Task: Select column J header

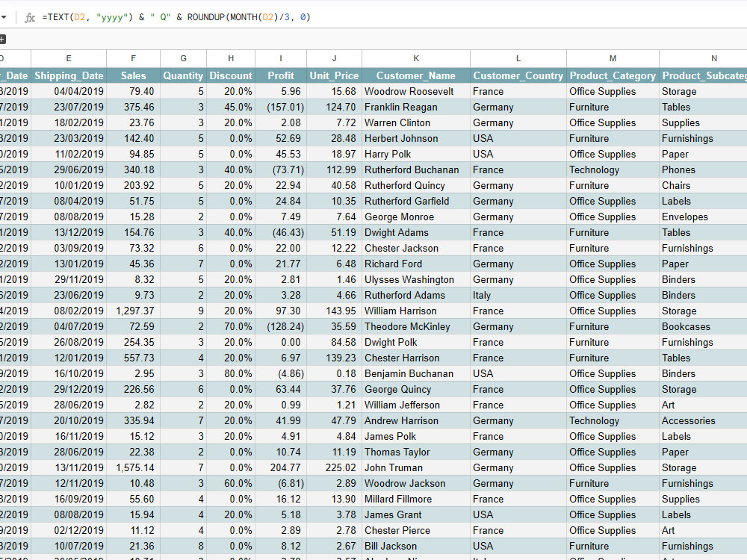Action: tap(334, 58)
